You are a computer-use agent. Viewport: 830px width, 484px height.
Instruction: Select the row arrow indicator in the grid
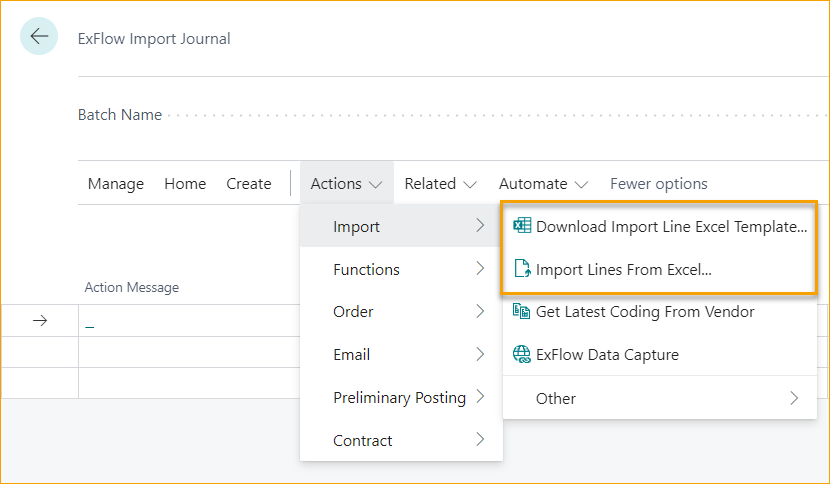tap(40, 320)
